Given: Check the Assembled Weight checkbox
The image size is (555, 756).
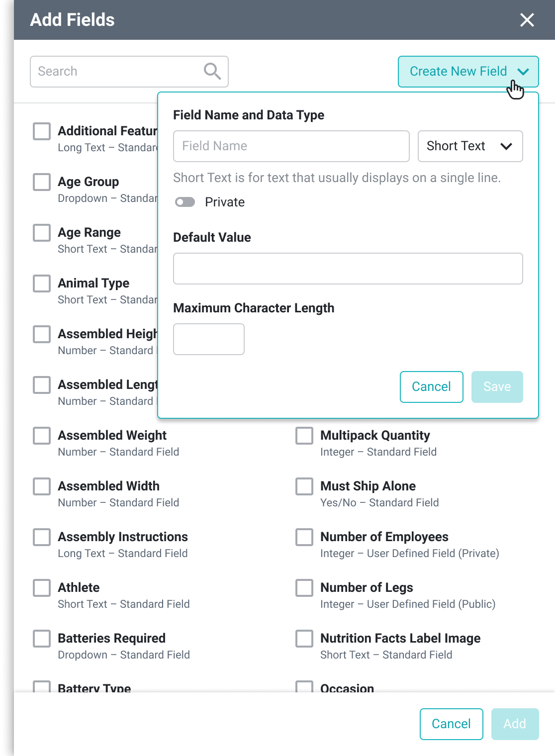Looking at the screenshot, I should click(x=42, y=436).
